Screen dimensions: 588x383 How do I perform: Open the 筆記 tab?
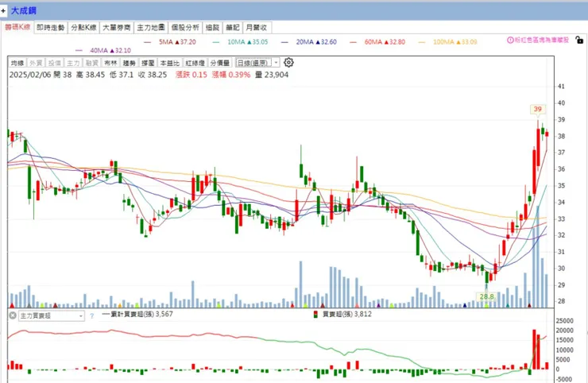[233, 27]
